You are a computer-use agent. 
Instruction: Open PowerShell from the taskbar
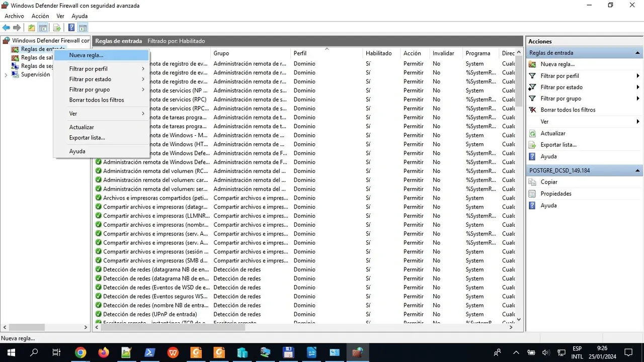click(x=149, y=352)
